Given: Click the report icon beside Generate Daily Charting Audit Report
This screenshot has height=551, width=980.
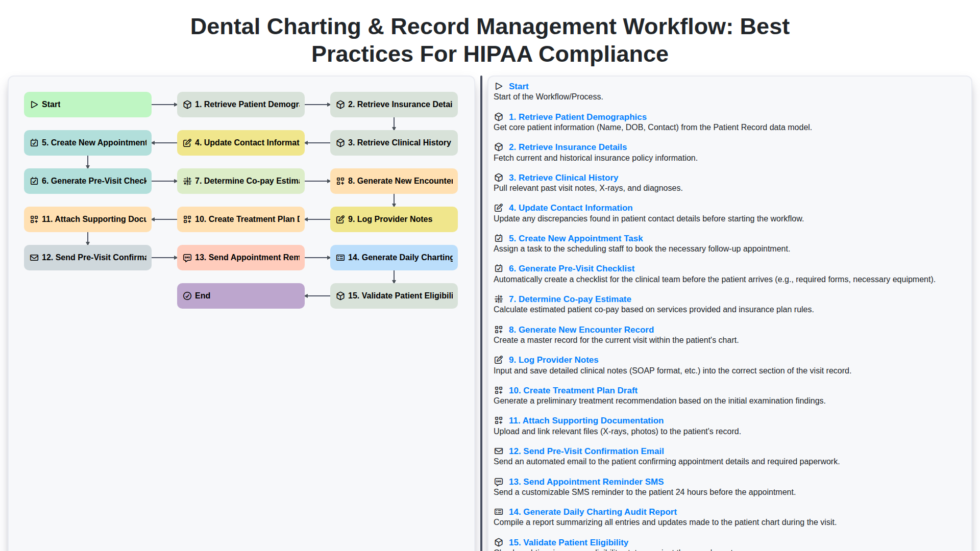Looking at the screenshot, I should pos(499,512).
